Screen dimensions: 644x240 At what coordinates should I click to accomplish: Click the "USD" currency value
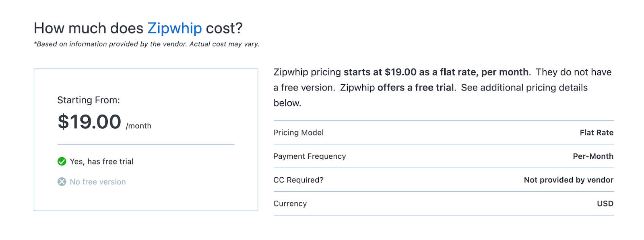coord(605,204)
